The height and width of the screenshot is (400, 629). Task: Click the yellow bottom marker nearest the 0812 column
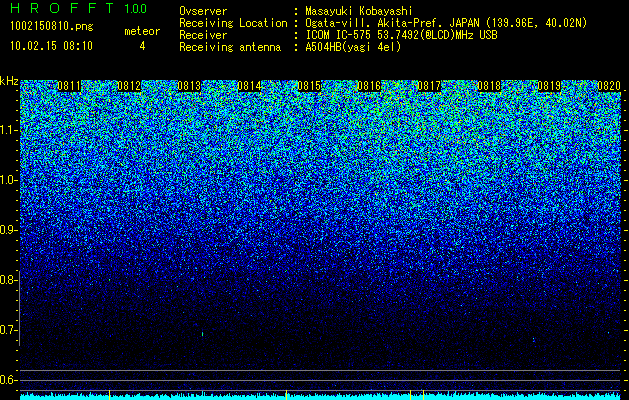point(110,395)
